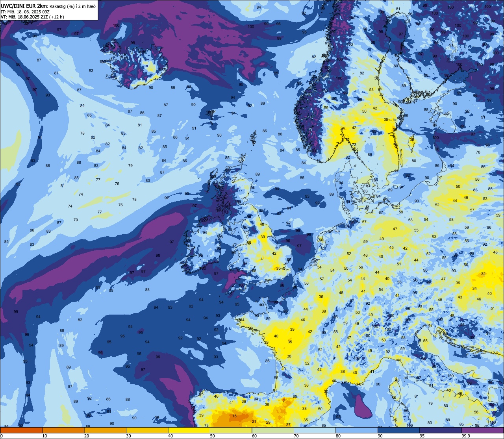Click the legend tick label "20"

87,436
